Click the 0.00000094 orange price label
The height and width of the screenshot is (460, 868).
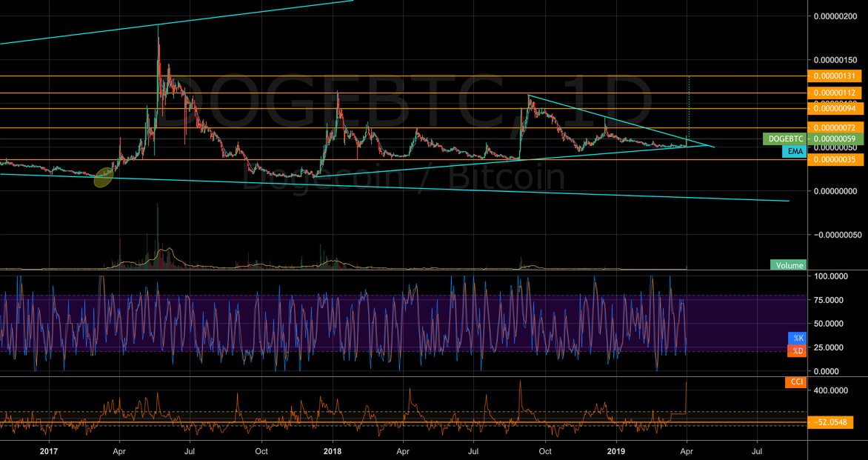click(835, 109)
